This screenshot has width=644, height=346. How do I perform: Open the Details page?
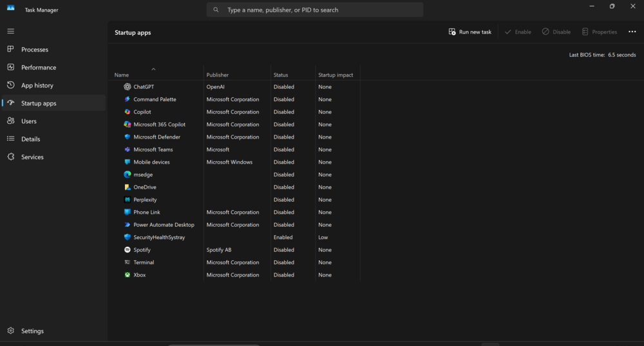pyautogui.click(x=54, y=139)
